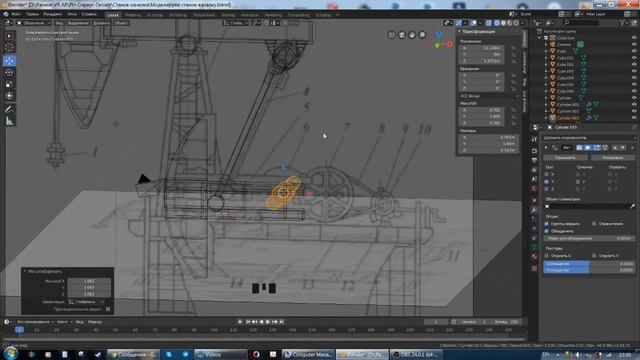Viewport: 640px width, 360px height.
Task: Enable Flip U texture checkbox
Action: [x=547, y=256]
